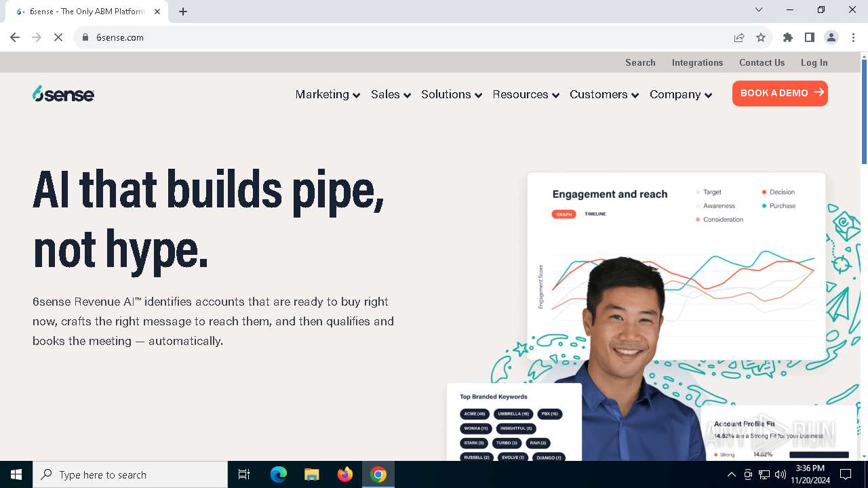Image resolution: width=868 pixels, height=488 pixels.
Task: Open Chrome profile avatar
Action: 831,37
